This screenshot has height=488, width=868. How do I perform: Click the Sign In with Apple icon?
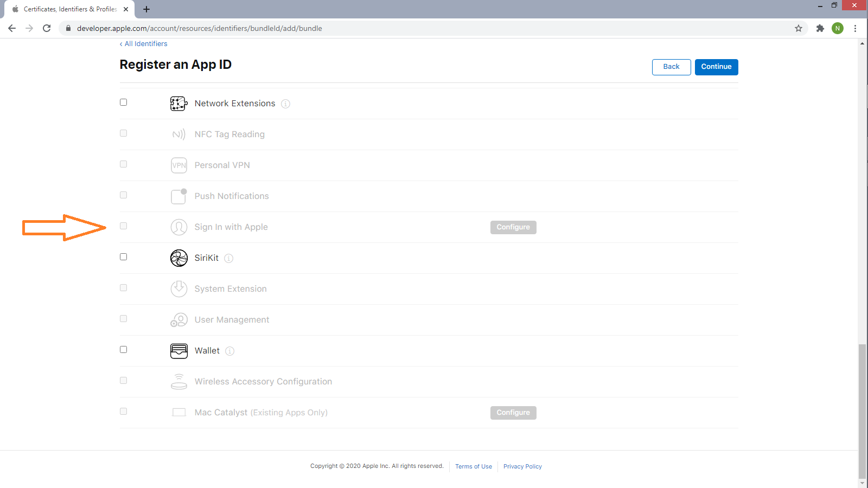(179, 227)
